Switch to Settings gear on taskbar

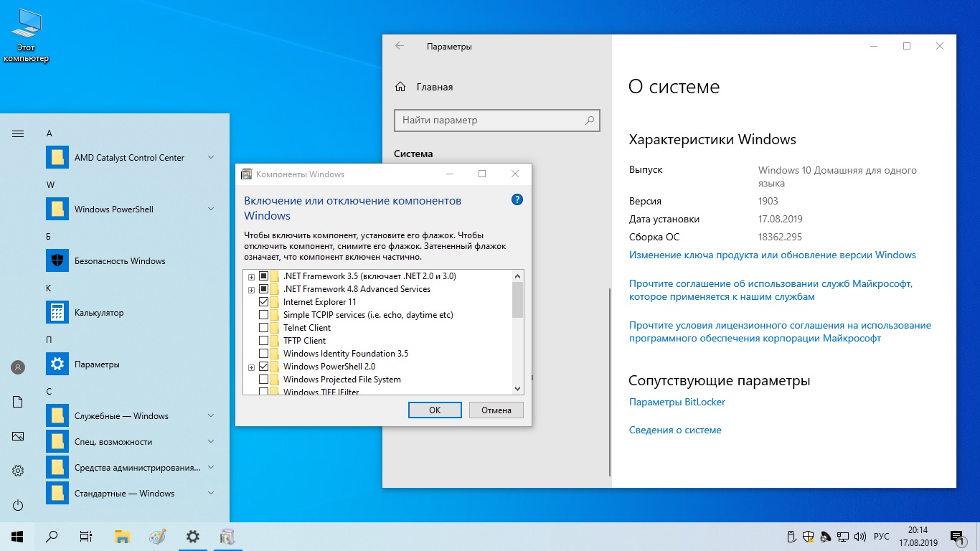tap(192, 536)
